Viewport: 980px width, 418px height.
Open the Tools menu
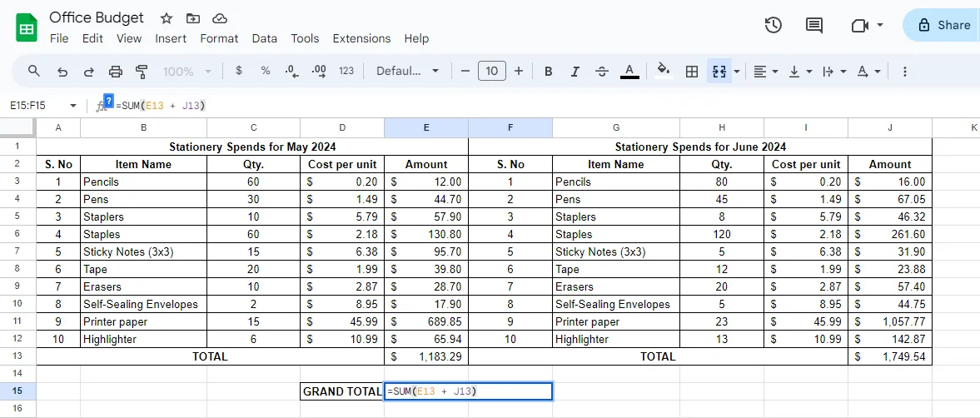(x=305, y=38)
